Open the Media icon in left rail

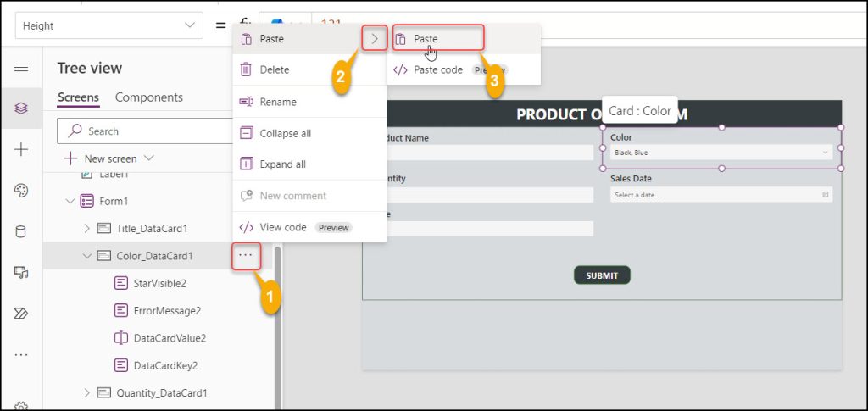(x=21, y=272)
